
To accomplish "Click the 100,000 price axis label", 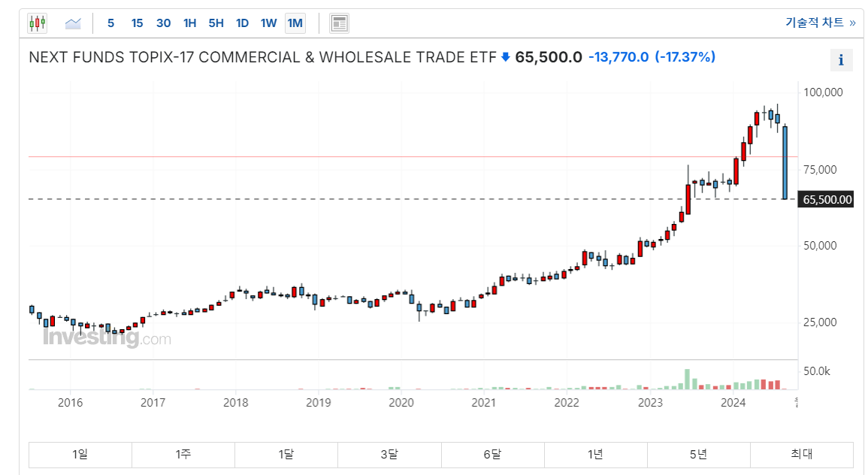I will [823, 92].
